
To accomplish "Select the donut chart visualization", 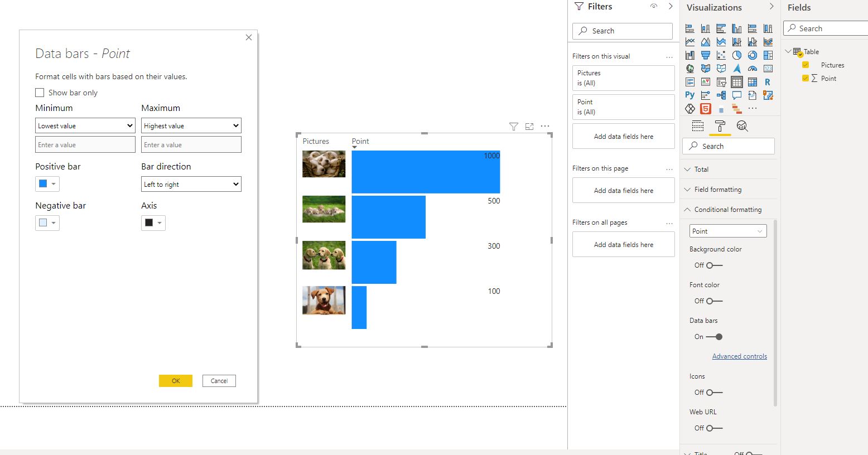I will 753,55.
